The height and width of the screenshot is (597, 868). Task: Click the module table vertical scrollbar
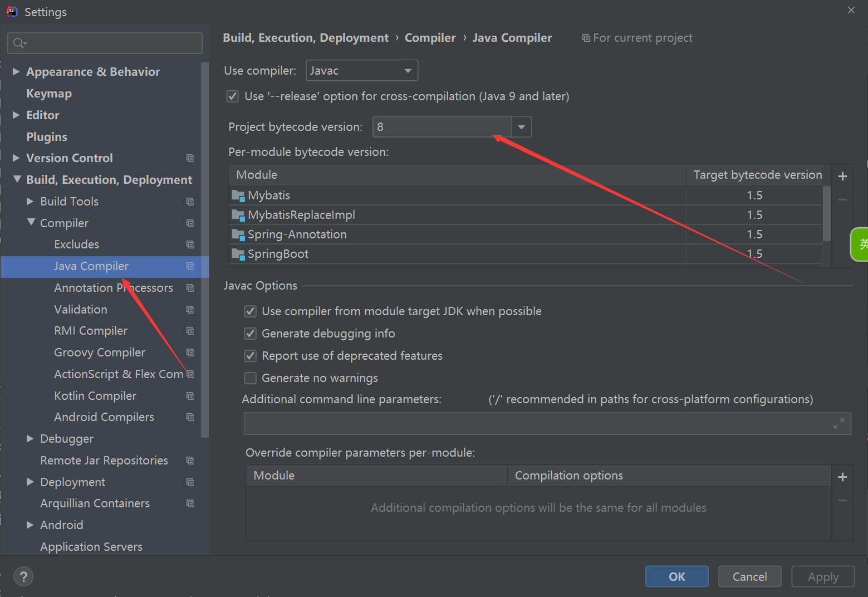[827, 214]
